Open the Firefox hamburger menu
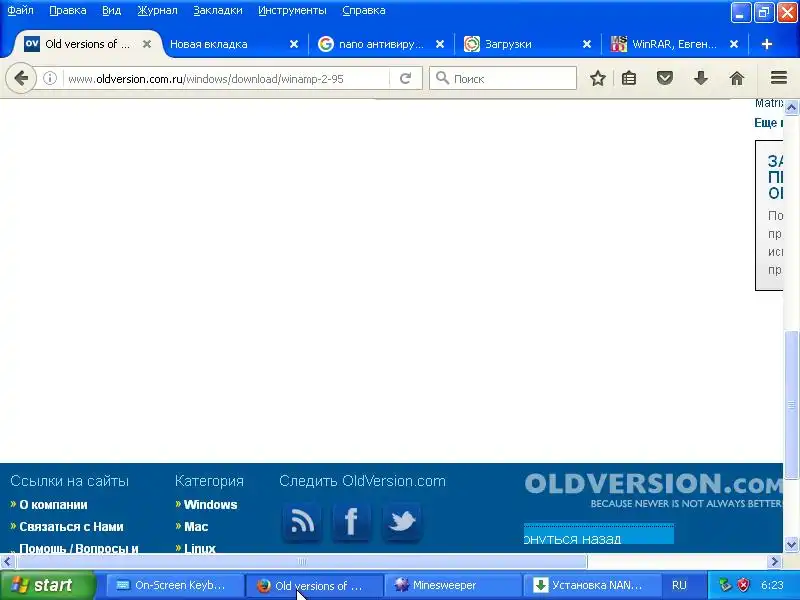Image resolution: width=800 pixels, height=600 pixels. coord(779,78)
